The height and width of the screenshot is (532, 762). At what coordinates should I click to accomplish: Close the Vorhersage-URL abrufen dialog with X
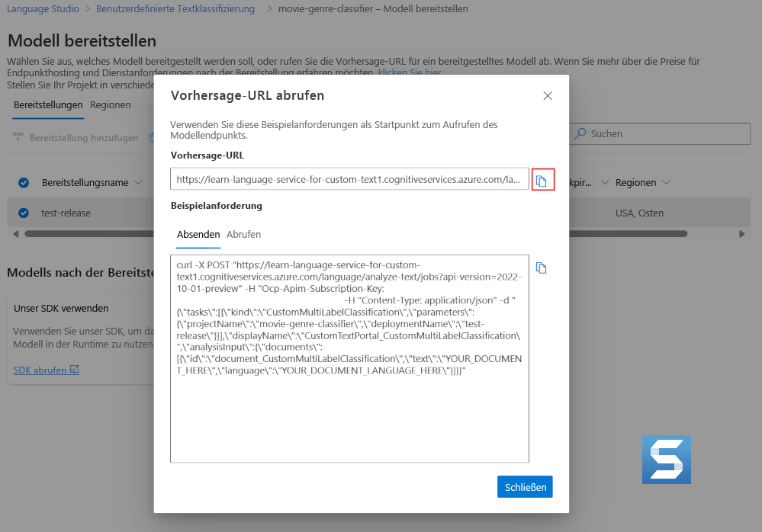tap(548, 95)
